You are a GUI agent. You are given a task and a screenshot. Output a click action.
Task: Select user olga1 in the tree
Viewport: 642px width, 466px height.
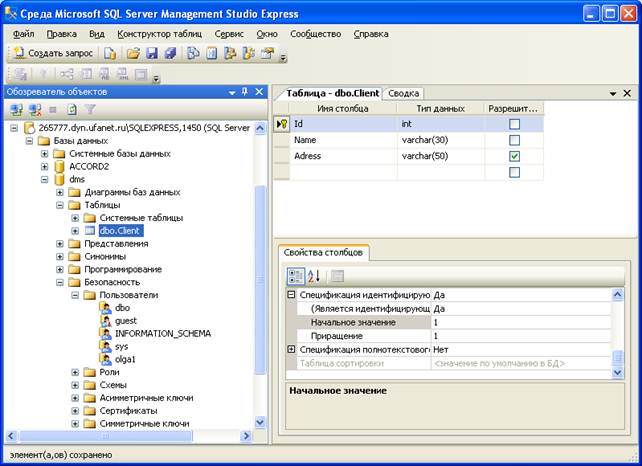point(125,360)
